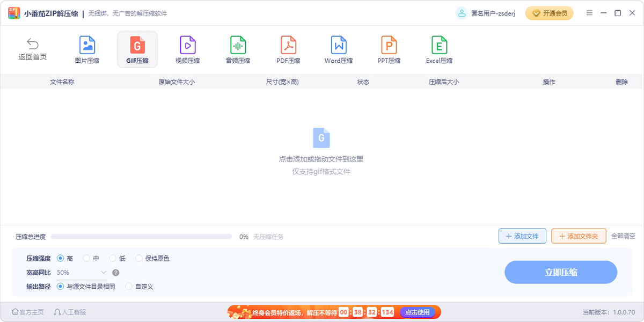Open the PPT压缩 tool
Image resolution: width=644 pixels, height=322 pixels.
[x=389, y=49]
